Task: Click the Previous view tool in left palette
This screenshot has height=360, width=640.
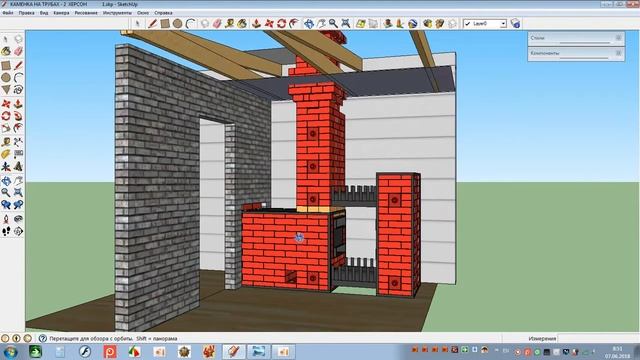Action: click(x=6, y=205)
